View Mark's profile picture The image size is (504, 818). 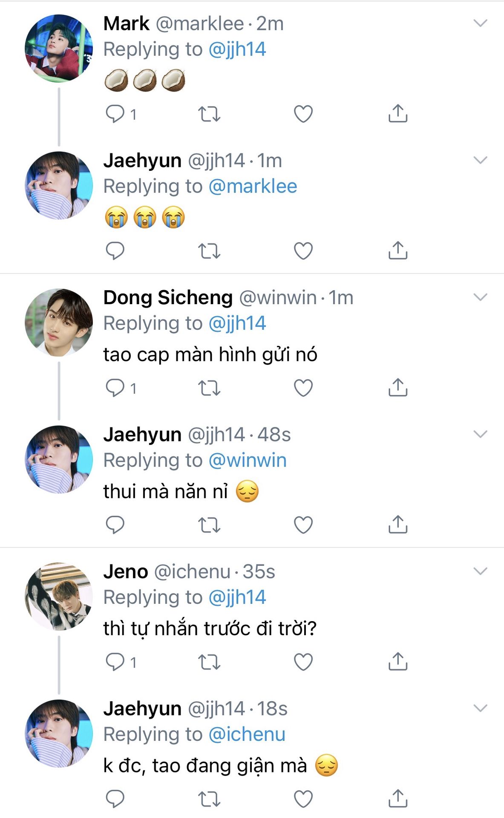[59, 48]
